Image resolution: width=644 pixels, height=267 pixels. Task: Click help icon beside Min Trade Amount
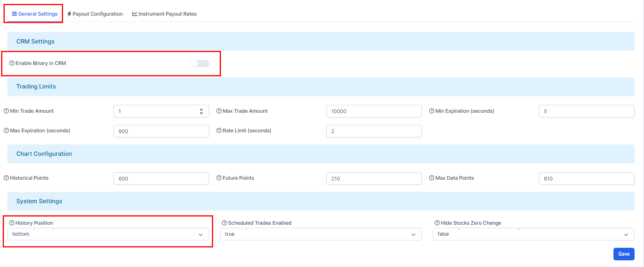(x=6, y=111)
